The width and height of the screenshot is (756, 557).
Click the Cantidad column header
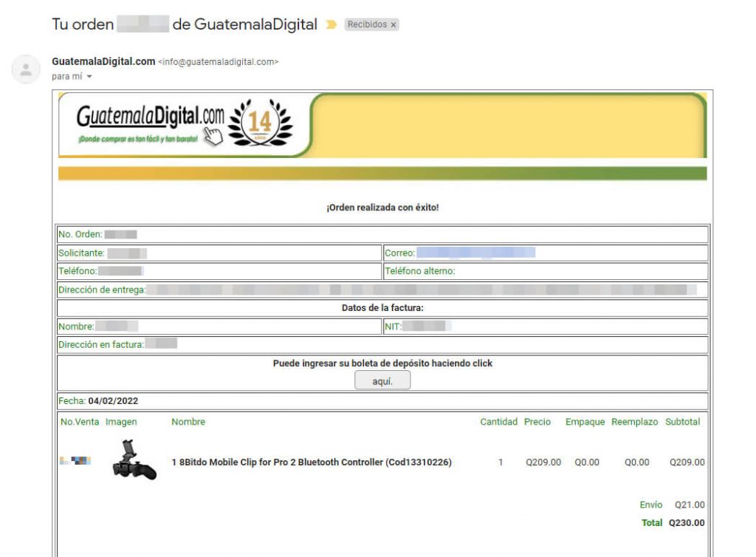coord(498,422)
